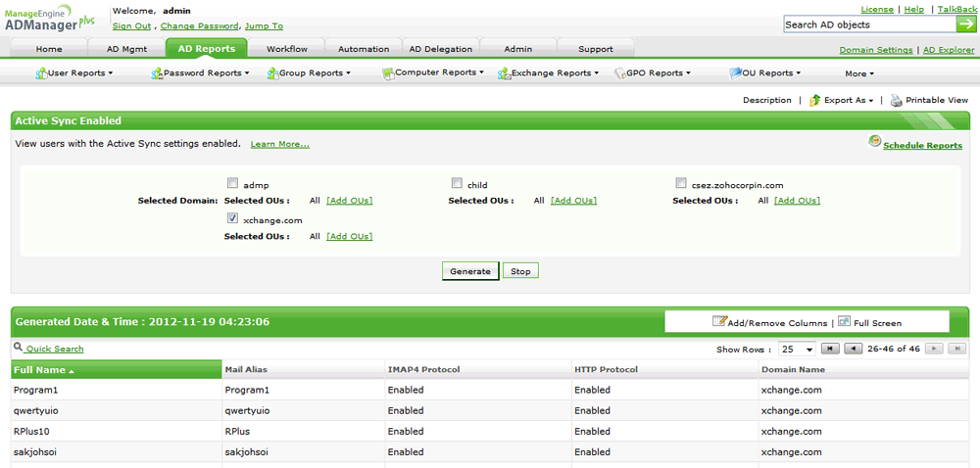Open the License link
This screenshot has height=468, width=980.
point(877,10)
